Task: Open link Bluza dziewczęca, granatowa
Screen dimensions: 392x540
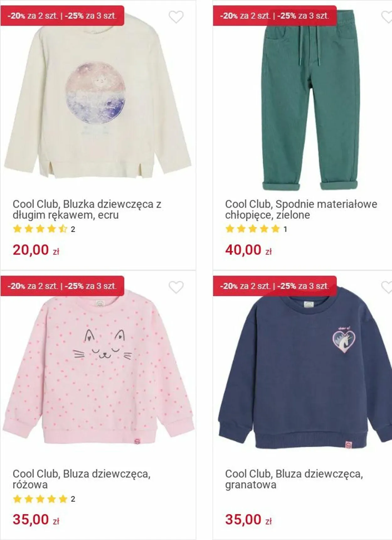Action: [x=294, y=479]
